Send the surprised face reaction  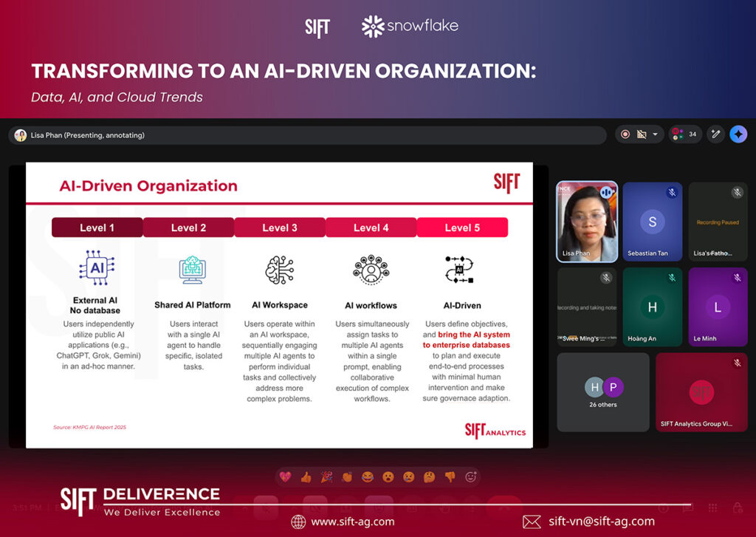(x=388, y=477)
